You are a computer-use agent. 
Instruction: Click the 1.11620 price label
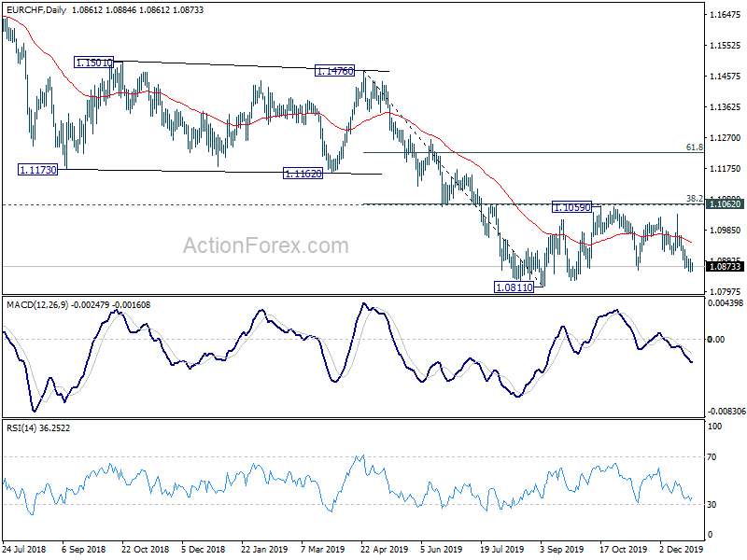303,174
